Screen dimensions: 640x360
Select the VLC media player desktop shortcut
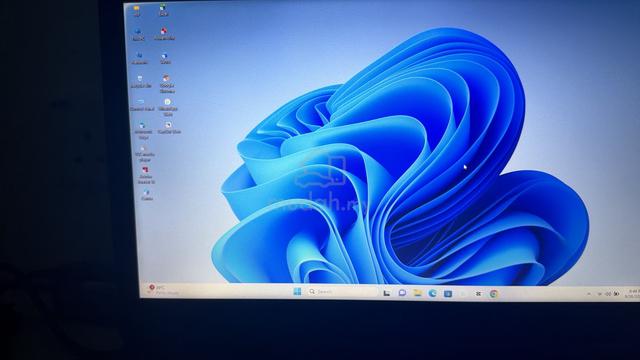[144, 154]
